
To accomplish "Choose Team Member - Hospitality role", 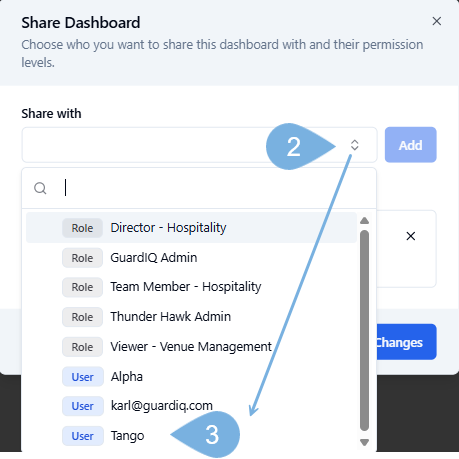I will (x=191, y=287).
